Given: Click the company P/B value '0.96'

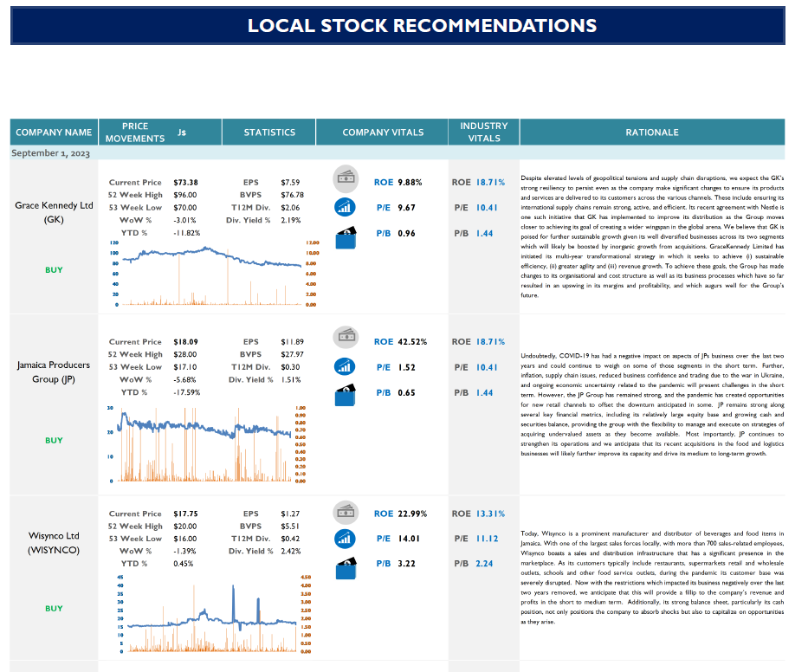Looking at the screenshot, I should point(406,234).
